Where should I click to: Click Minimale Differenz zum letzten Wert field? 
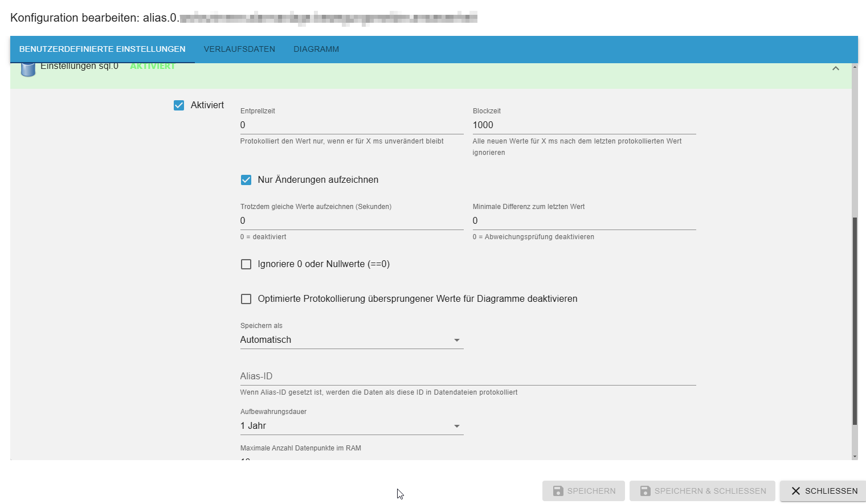coord(584,221)
